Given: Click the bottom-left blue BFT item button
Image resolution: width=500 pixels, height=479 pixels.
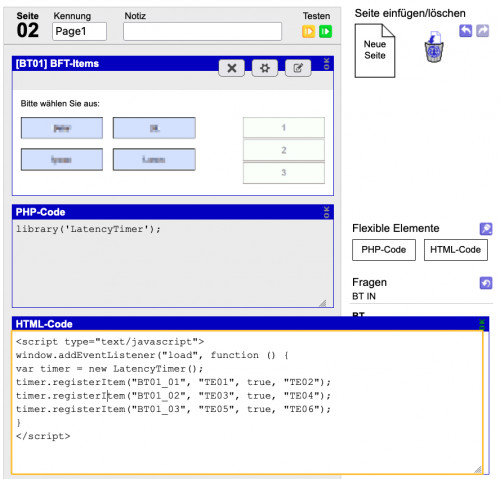Looking at the screenshot, I should [x=62, y=160].
